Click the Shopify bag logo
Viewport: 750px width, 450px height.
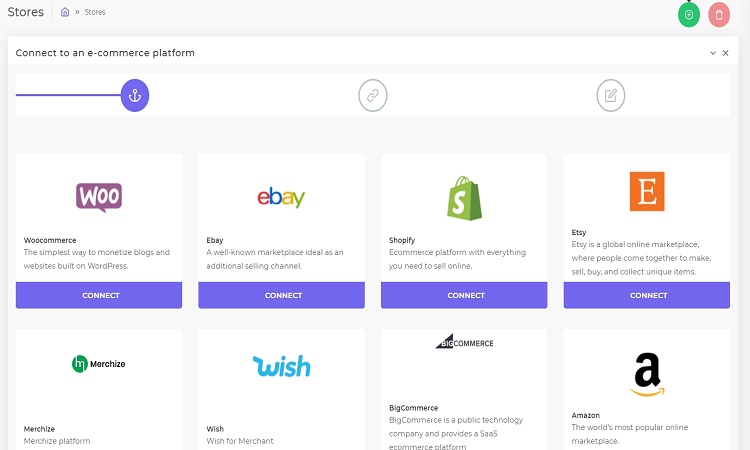click(x=464, y=198)
